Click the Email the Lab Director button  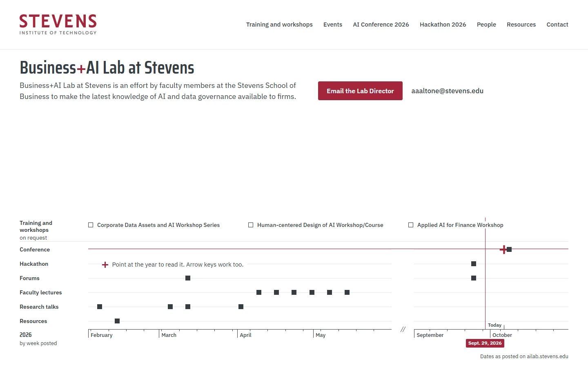pyautogui.click(x=360, y=91)
